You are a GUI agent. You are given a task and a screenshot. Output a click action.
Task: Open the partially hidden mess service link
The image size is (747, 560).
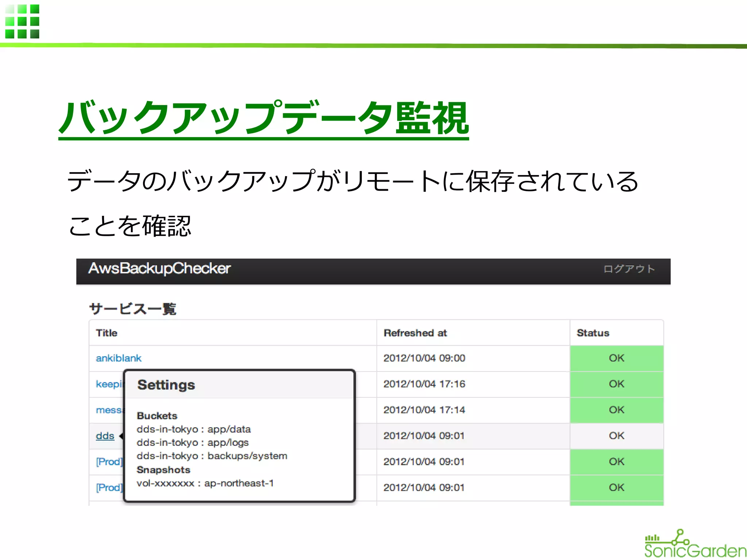coord(110,410)
